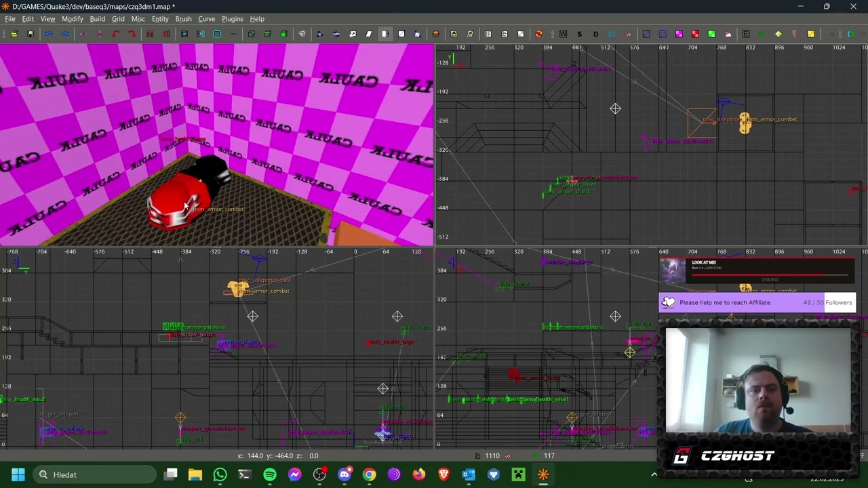Select the white parallelogram transform tool
Screen dimensions: 868x488
point(369,34)
